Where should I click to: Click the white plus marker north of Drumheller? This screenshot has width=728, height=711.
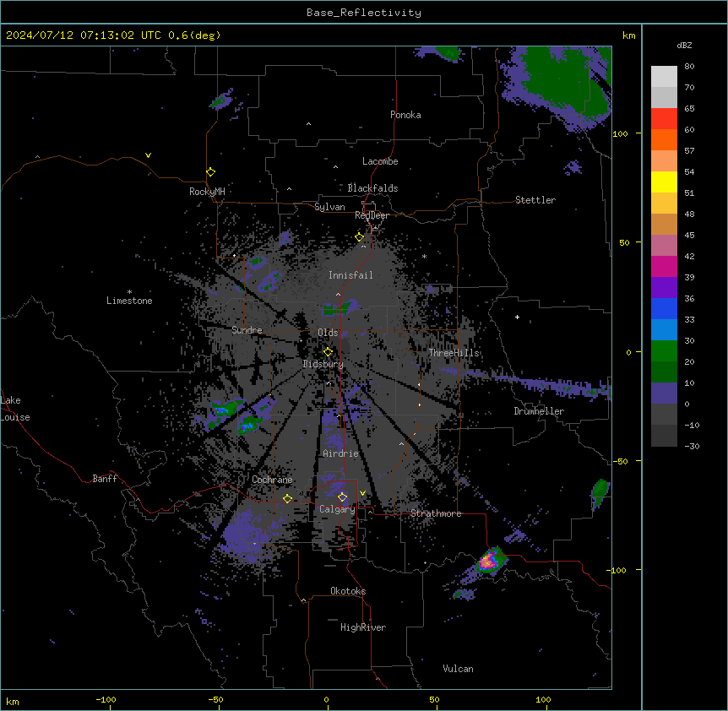[x=517, y=317]
